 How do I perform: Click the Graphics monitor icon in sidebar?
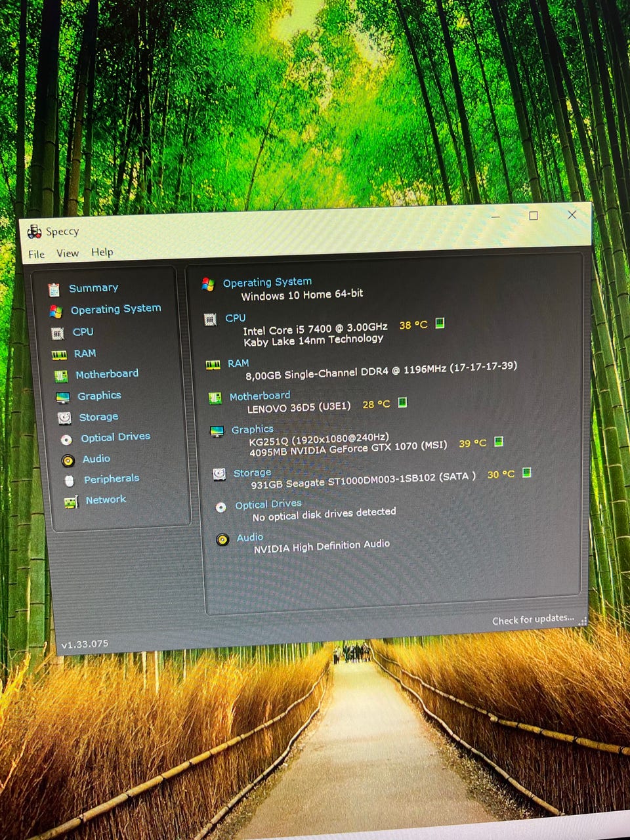click(x=63, y=398)
